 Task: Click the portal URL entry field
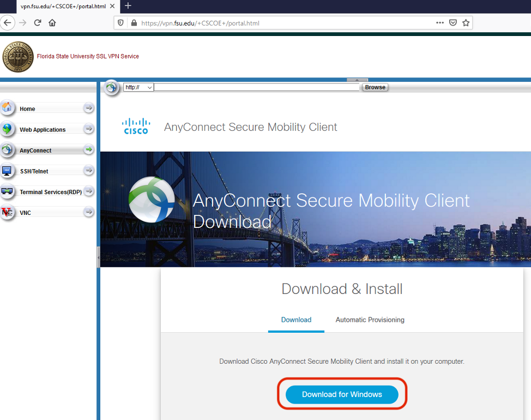point(257,87)
